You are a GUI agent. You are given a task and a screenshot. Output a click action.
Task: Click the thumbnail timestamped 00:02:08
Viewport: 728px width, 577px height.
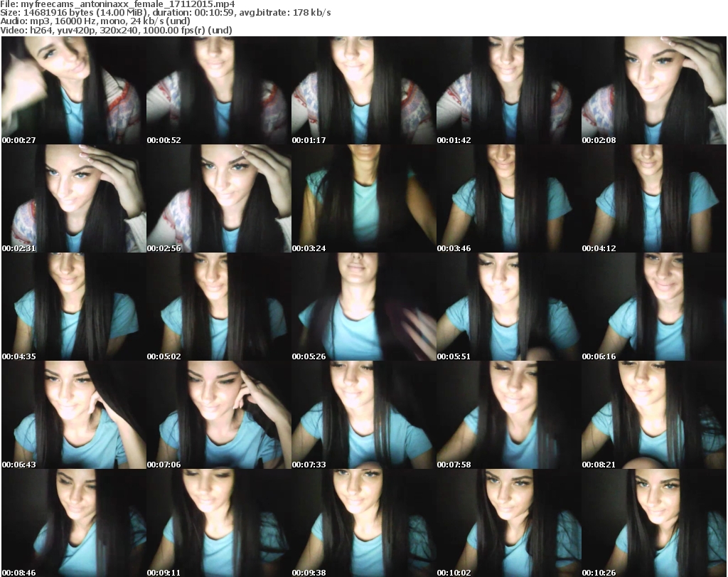tap(654, 90)
